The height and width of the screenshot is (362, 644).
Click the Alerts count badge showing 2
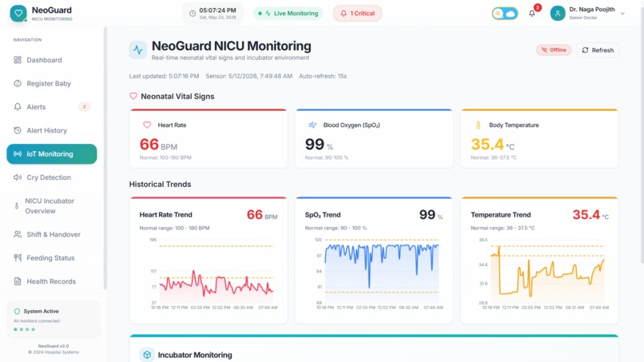(x=84, y=107)
